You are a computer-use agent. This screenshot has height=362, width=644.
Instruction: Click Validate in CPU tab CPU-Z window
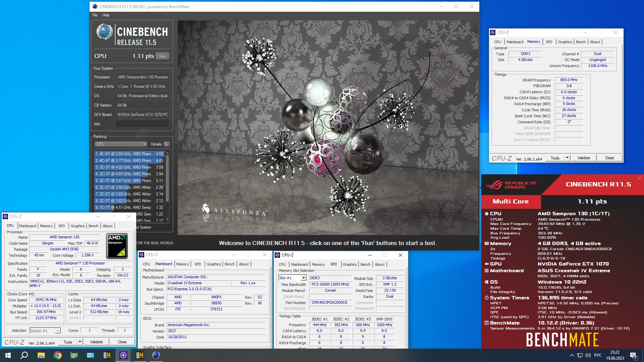coord(96,342)
